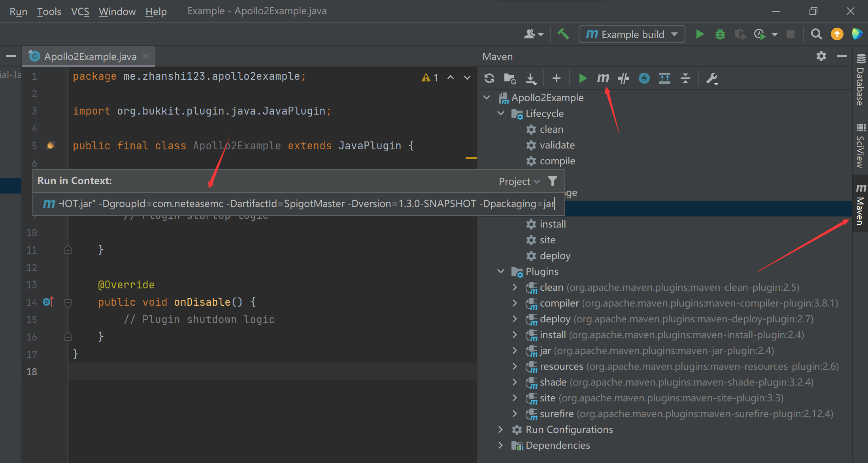Open Maven panel gear options
Viewport: 868px width, 463px height.
pos(821,56)
